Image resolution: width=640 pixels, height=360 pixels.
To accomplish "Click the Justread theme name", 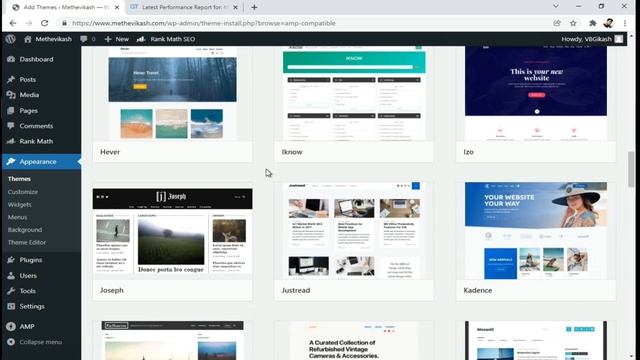I will pos(296,290).
